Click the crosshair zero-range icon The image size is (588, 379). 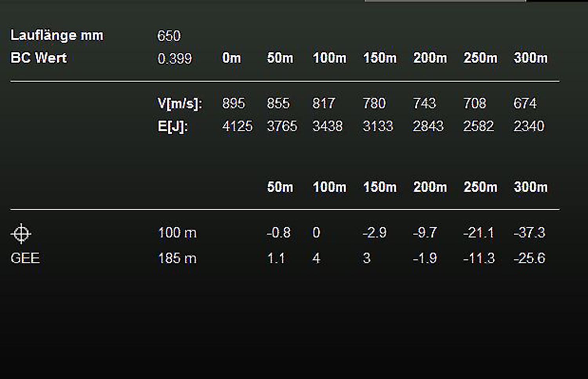click(x=21, y=234)
